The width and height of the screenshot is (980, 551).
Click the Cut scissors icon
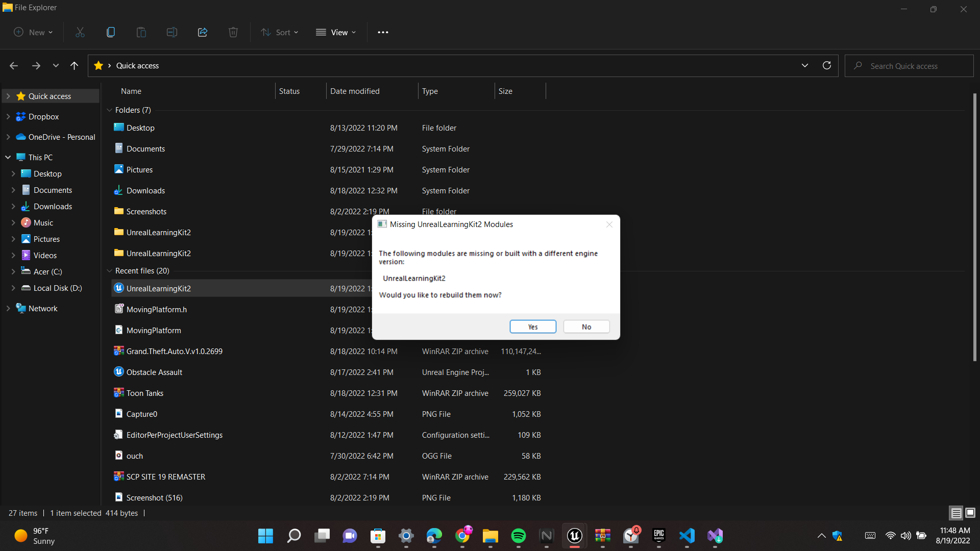click(80, 32)
